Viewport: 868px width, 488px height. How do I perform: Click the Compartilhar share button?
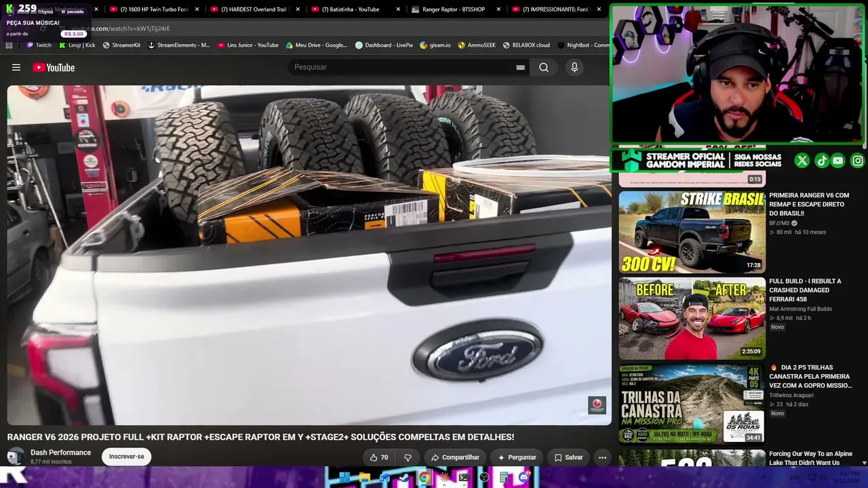click(455, 457)
